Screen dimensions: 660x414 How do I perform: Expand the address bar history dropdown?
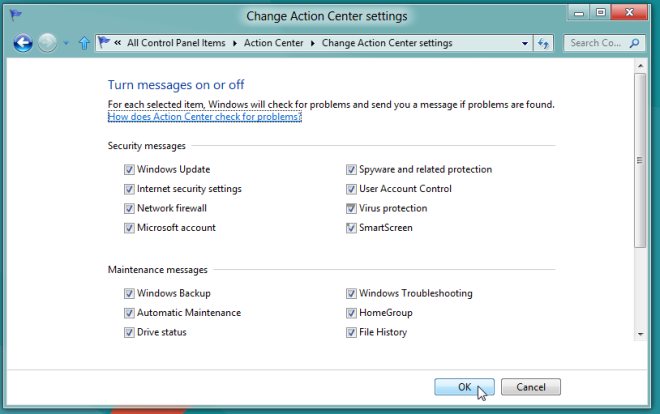coord(524,43)
